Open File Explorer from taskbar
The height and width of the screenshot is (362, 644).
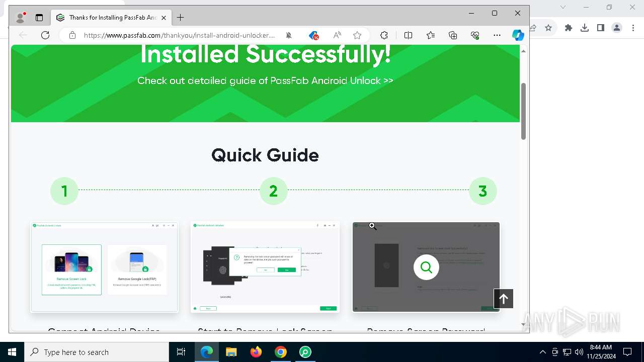click(231, 352)
